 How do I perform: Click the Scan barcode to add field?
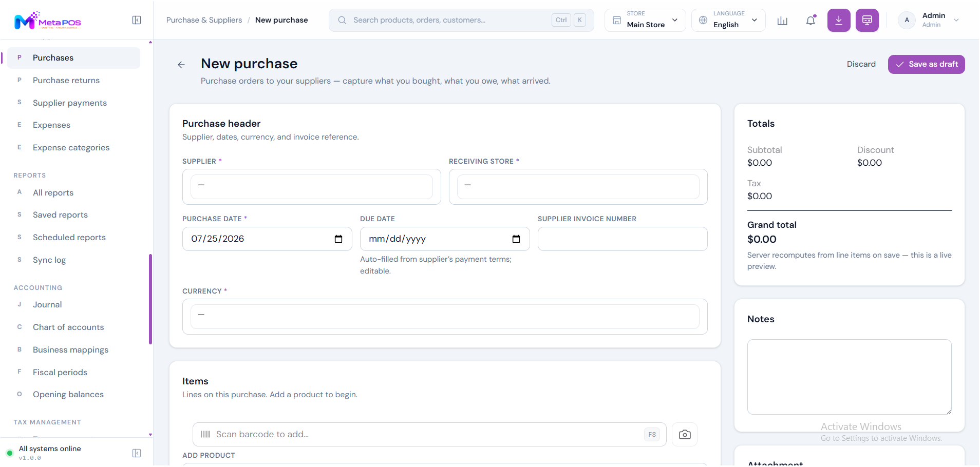pyautogui.click(x=429, y=435)
